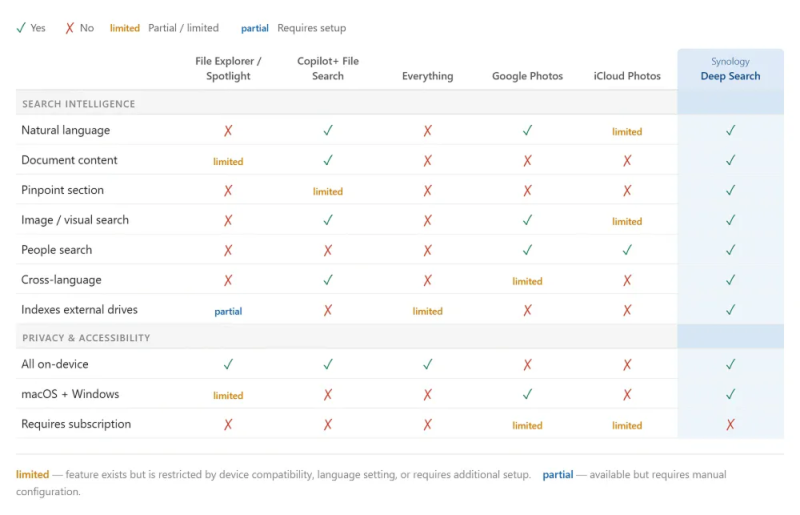The width and height of the screenshot is (800, 515).
Task: Click the X for Natural language under Everything
Action: (428, 131)
